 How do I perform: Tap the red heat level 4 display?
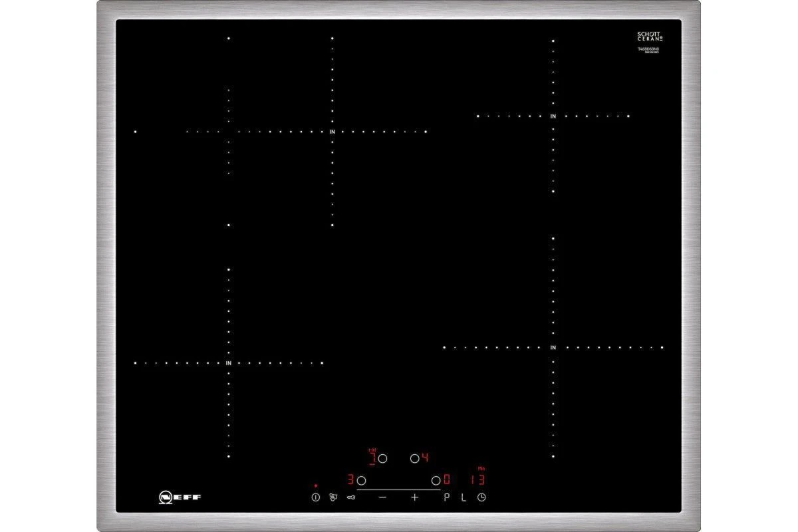tap(425, 458)
